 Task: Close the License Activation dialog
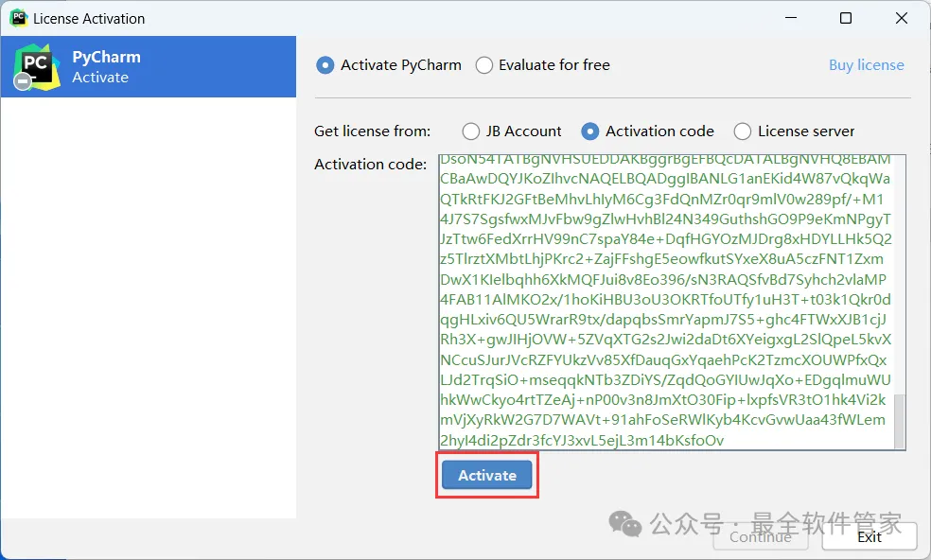pos(902,18)
